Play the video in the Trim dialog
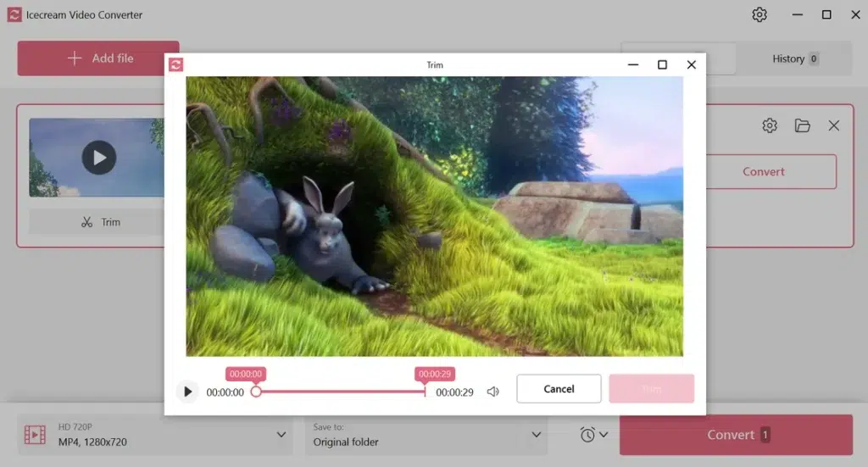The height and width of the screenshot is (467, 868). (x=187, y=392)
